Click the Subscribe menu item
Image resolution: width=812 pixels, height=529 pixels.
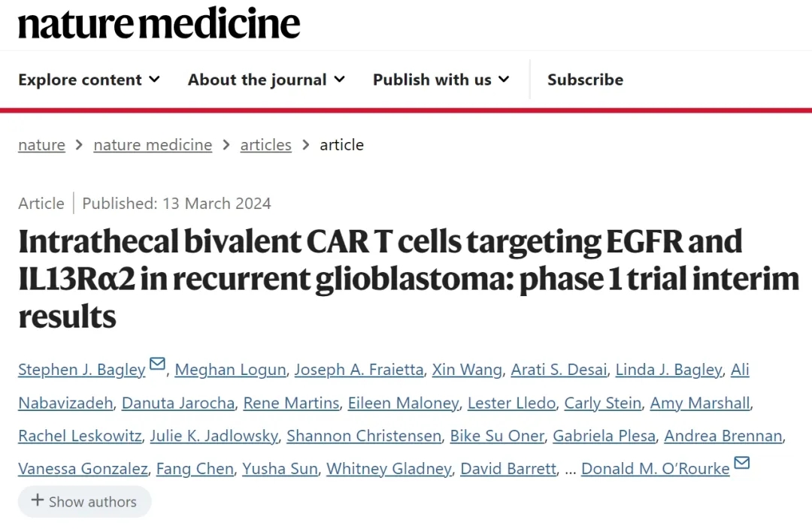point(585,80)
